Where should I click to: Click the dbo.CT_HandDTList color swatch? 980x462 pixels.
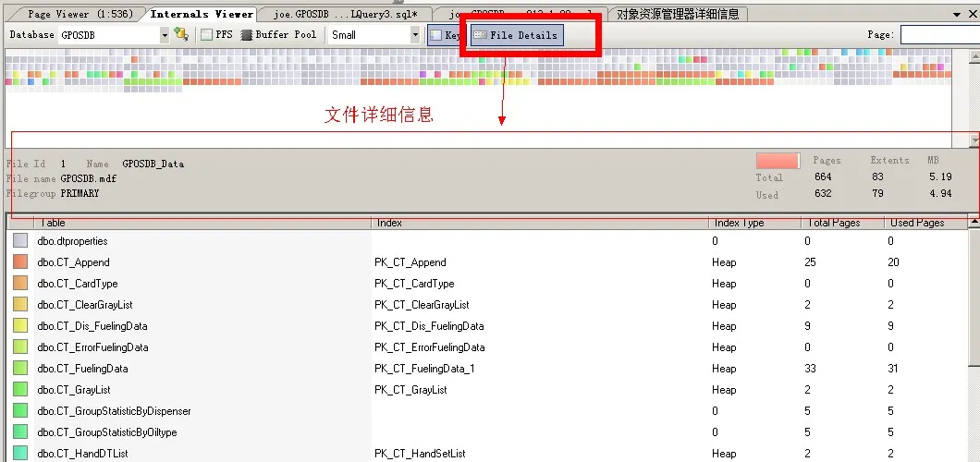20,453
